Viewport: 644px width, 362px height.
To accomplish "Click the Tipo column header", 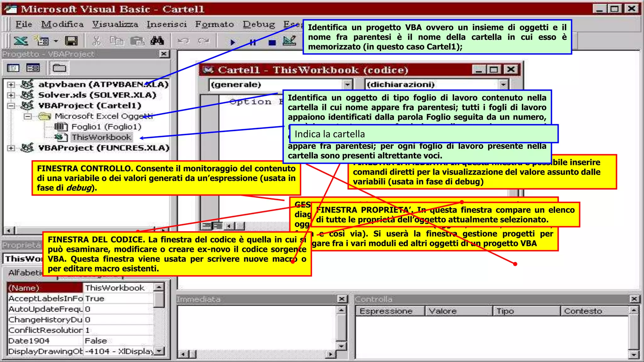I will [x=527, y=311].
